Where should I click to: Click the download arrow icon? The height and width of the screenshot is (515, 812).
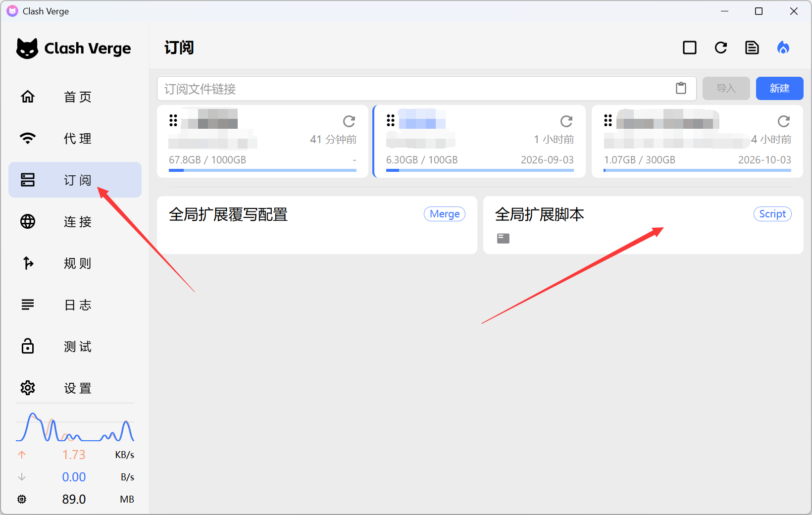(x=22, y=477)
